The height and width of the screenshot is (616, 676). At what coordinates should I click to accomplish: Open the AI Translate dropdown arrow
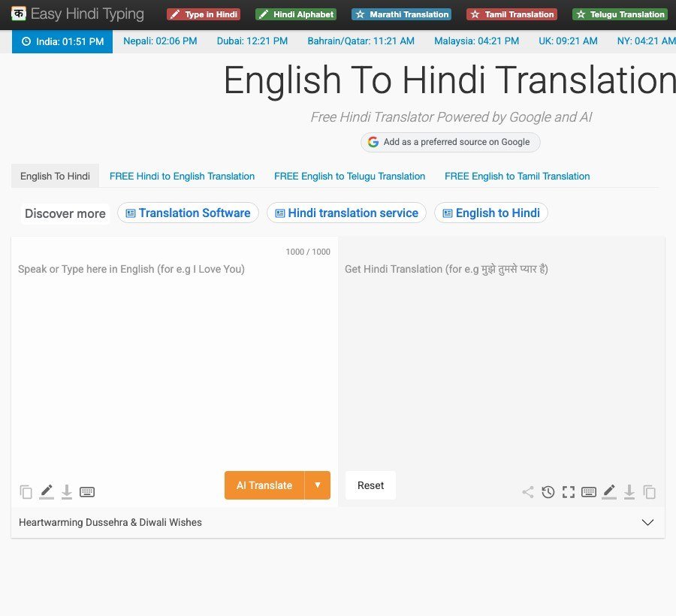(x=317, y=485)
